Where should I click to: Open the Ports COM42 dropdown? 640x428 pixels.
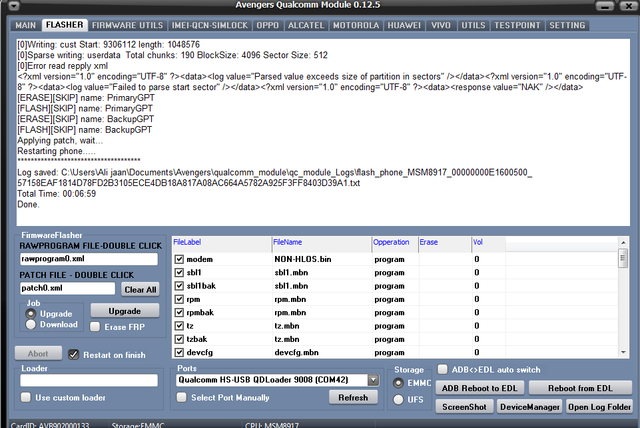point(373,380)
